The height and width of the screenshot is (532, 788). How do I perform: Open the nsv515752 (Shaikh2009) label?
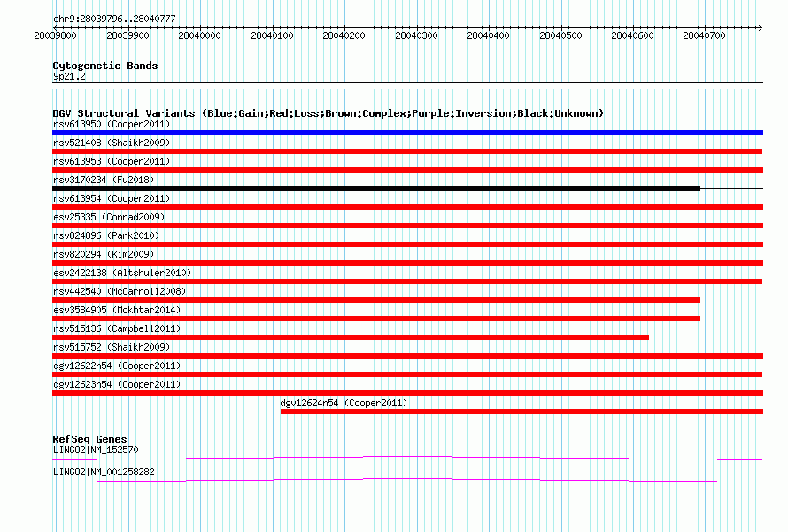pyautogui.click(x=112, y=347)
